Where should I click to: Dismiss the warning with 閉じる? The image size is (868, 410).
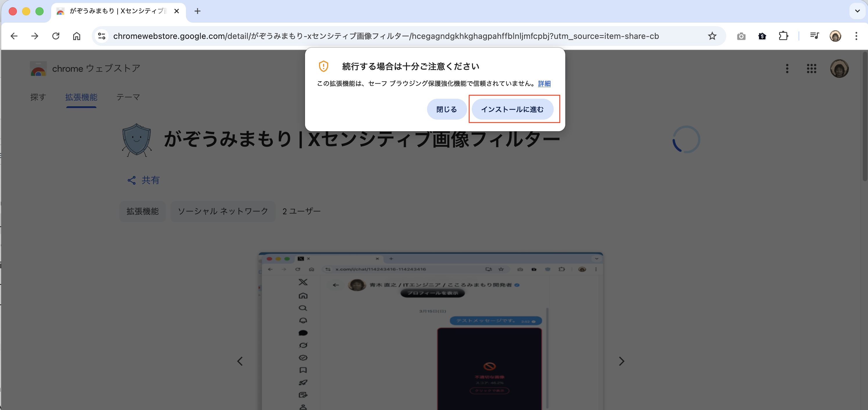[446, 109]
